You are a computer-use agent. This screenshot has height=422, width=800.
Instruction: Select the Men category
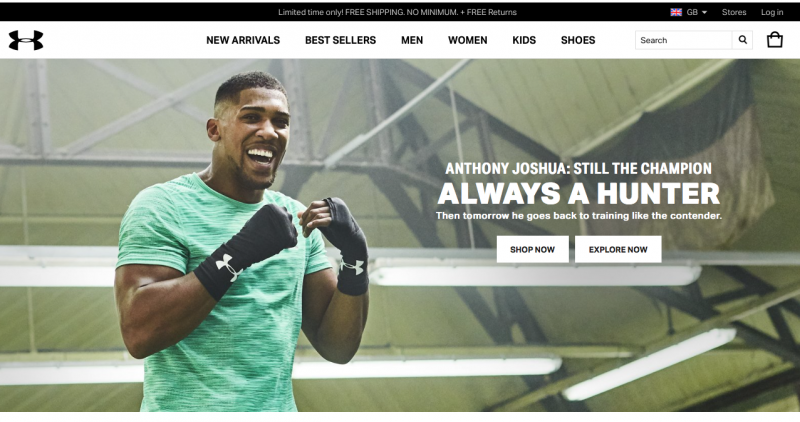click(412, 40)
